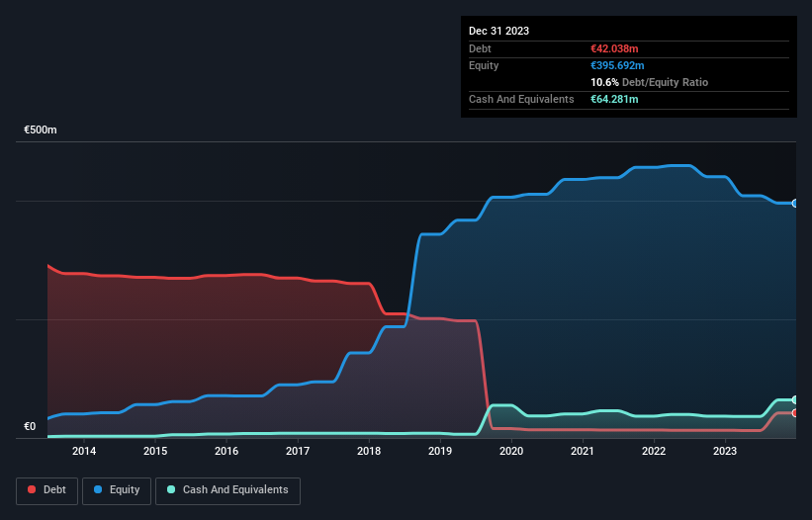Viewport: 812px width, 520px height.
Task: Click the teal Cash endpoint marker
Action: click(795, 400)
